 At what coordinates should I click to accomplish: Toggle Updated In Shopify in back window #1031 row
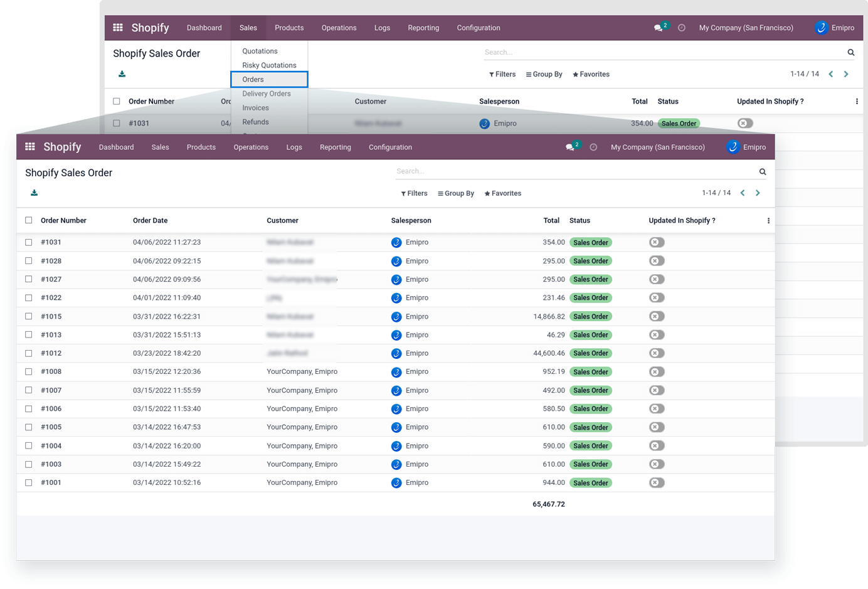[x=745, y=124]
